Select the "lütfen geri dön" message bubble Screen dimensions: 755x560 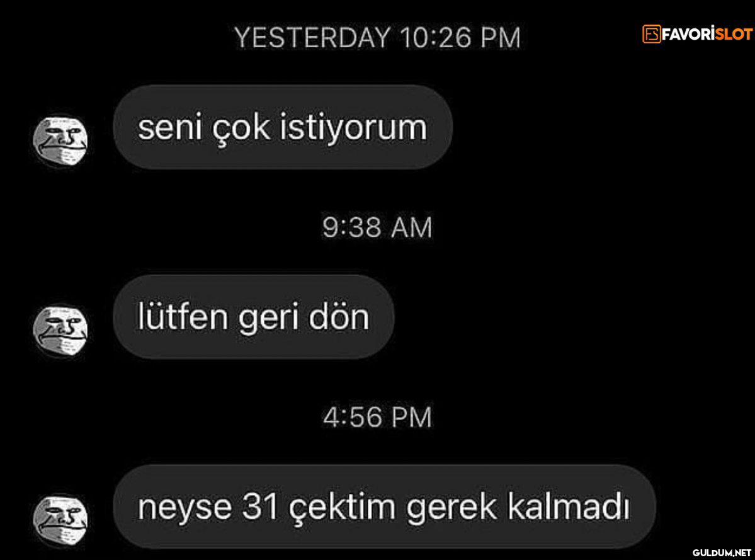(254, 317)
